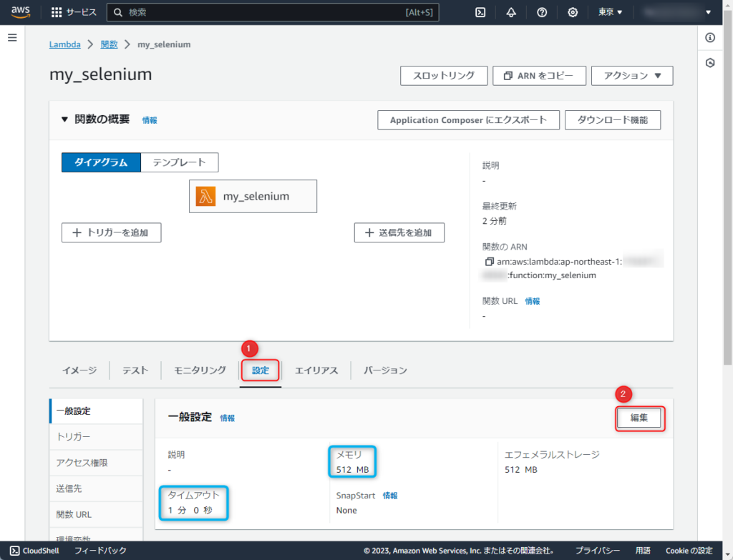This screenshot has width=733, height=560.
Task: Open フィードバック in the footer
Action: pyautogui.click(x=100, y=551)
